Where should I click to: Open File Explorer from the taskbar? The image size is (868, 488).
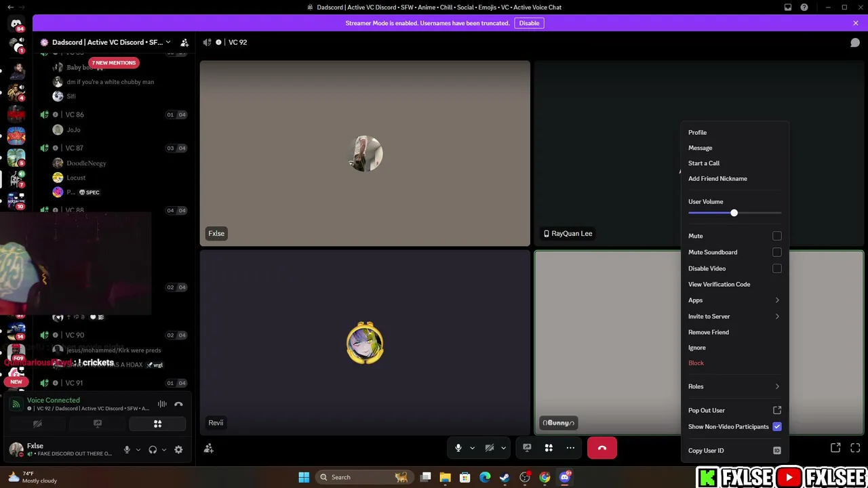(x=445, y=477)
